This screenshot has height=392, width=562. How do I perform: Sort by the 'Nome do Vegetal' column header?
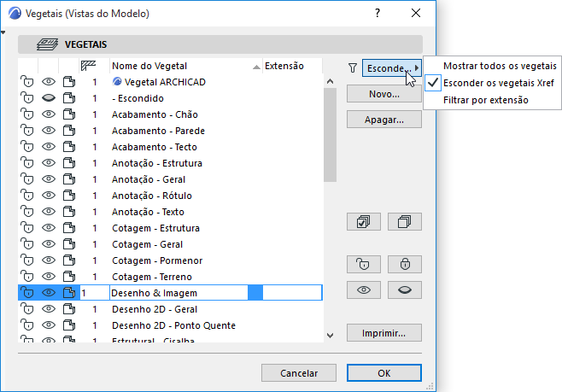point(179,66)
